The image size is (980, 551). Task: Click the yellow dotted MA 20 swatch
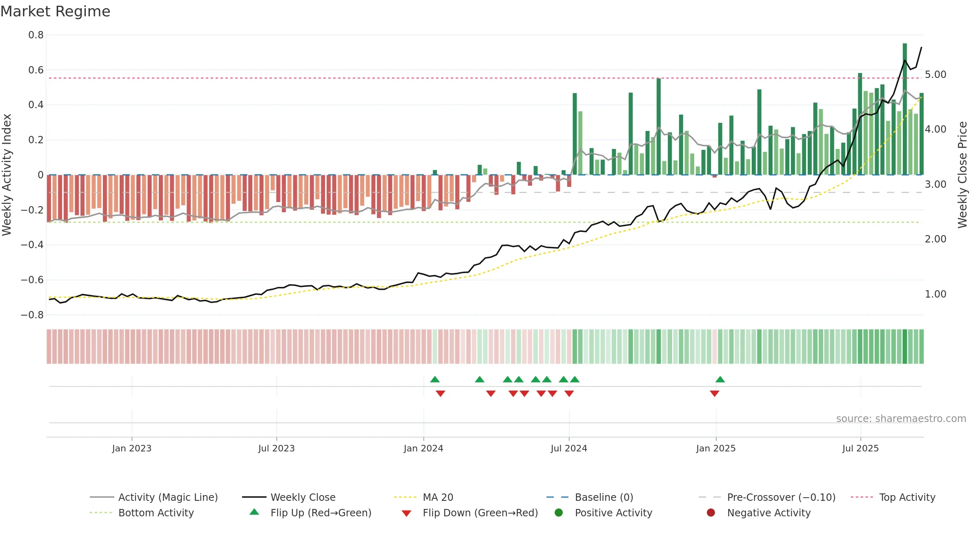click(406, 497)
